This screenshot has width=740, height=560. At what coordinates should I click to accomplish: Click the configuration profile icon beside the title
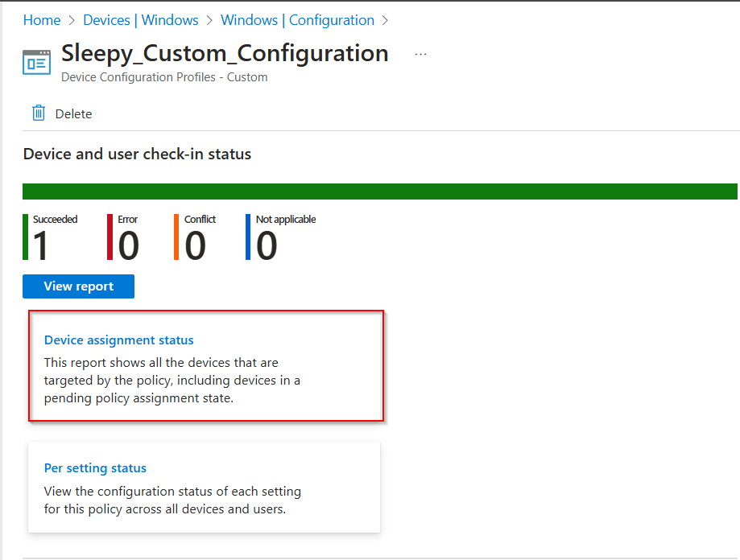point(37,62)
